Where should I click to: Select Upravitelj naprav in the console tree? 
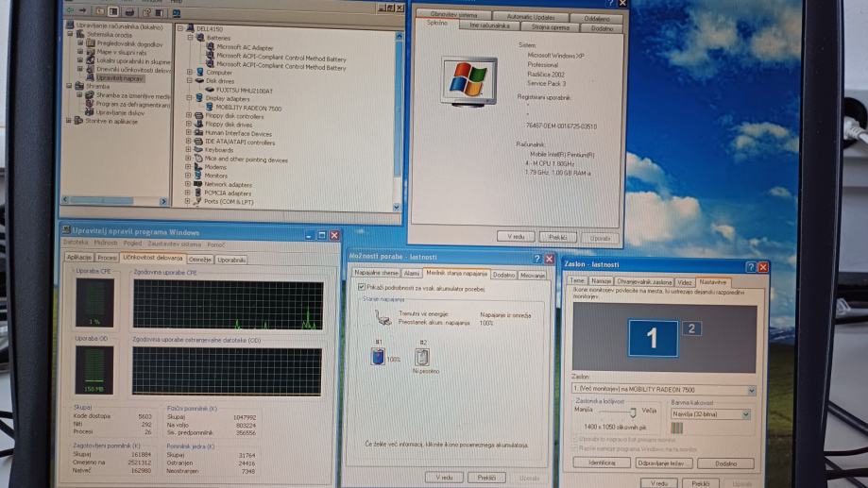120,78
